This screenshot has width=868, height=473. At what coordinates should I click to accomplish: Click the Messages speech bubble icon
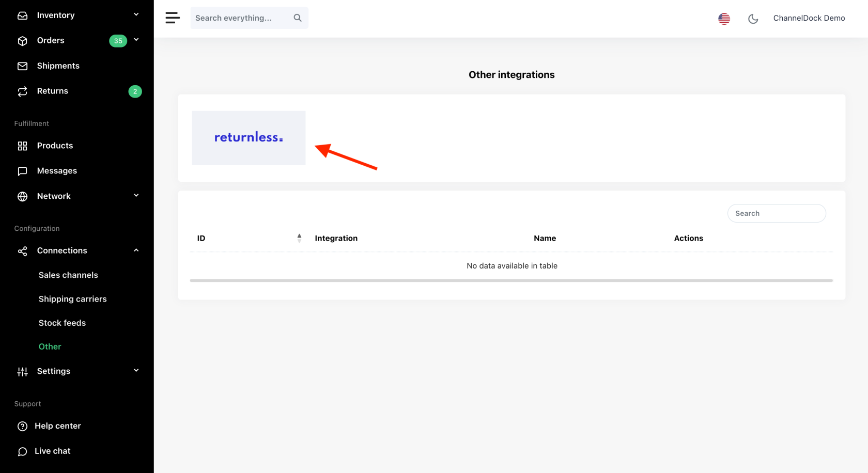pyautogui.click(x=22, y=171)
